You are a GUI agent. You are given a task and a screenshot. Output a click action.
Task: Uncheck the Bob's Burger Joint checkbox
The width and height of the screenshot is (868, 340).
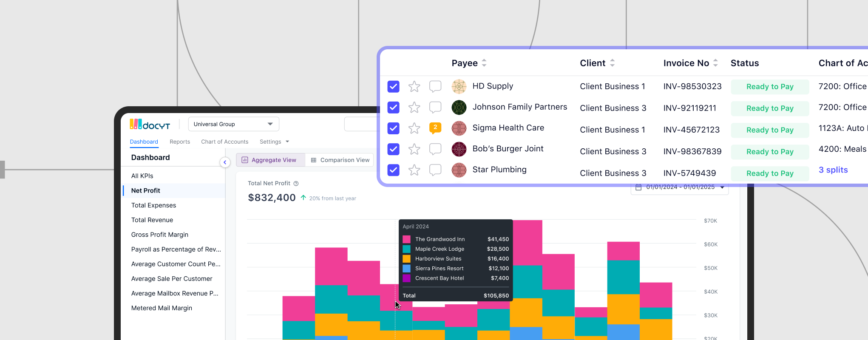(x=394, y=149)
